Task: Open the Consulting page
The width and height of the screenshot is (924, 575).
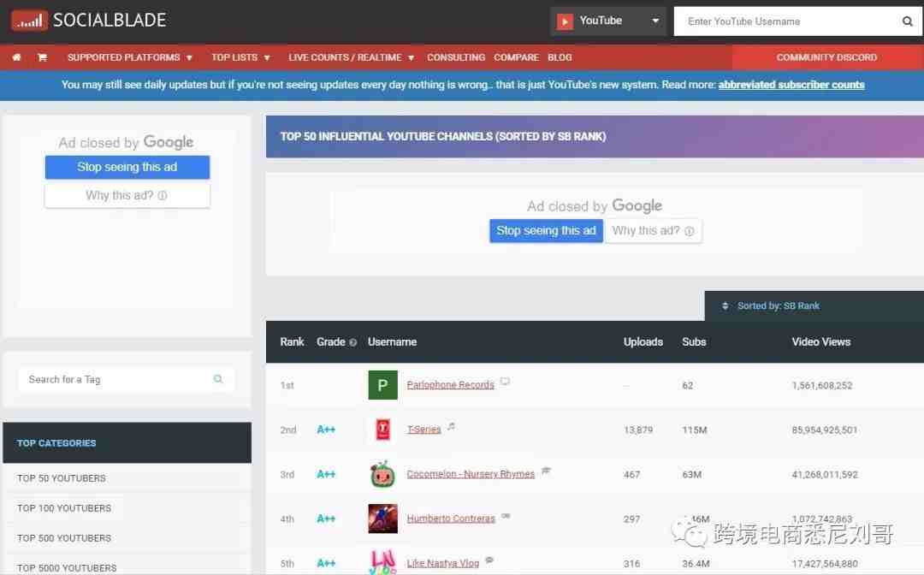Action: [456, 57]
